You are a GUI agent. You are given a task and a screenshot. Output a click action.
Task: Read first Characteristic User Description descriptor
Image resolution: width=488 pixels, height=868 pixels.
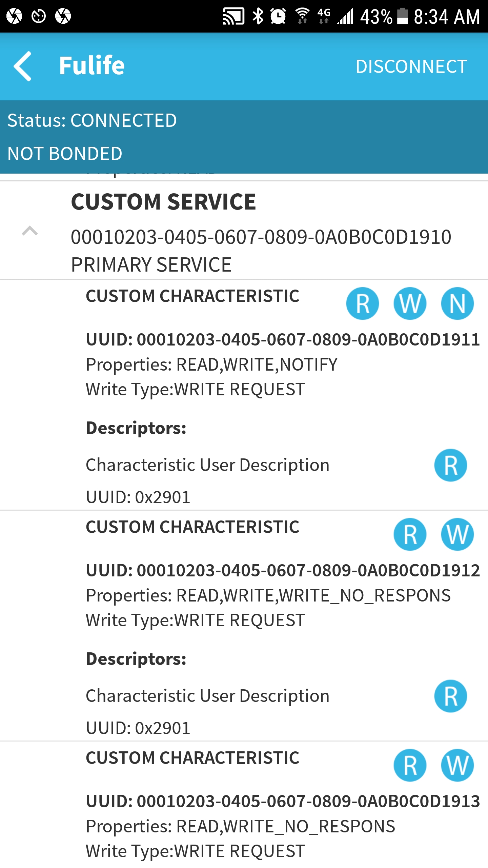450,465
